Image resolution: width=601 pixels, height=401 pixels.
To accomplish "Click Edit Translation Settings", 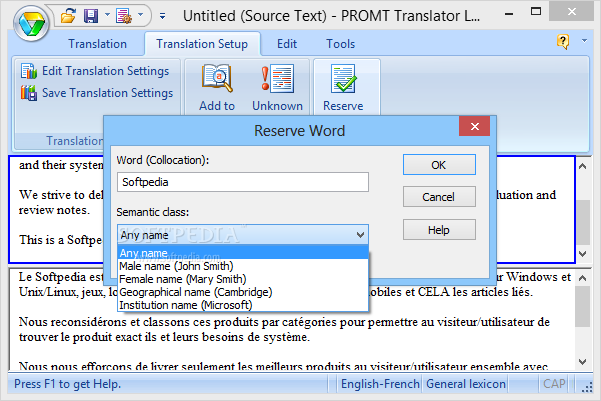I will click(x=95, y=71).
